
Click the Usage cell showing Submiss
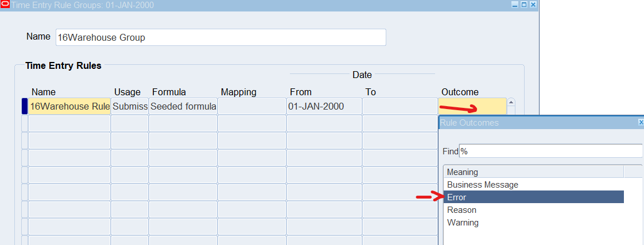pyautogui.click(x=130, y=106)
